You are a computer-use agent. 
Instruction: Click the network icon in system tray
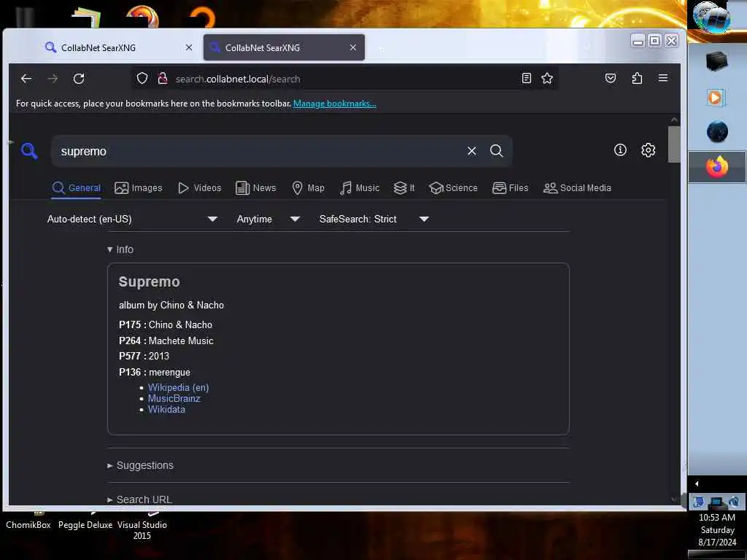pyautogui.click(x=716, y=502)
